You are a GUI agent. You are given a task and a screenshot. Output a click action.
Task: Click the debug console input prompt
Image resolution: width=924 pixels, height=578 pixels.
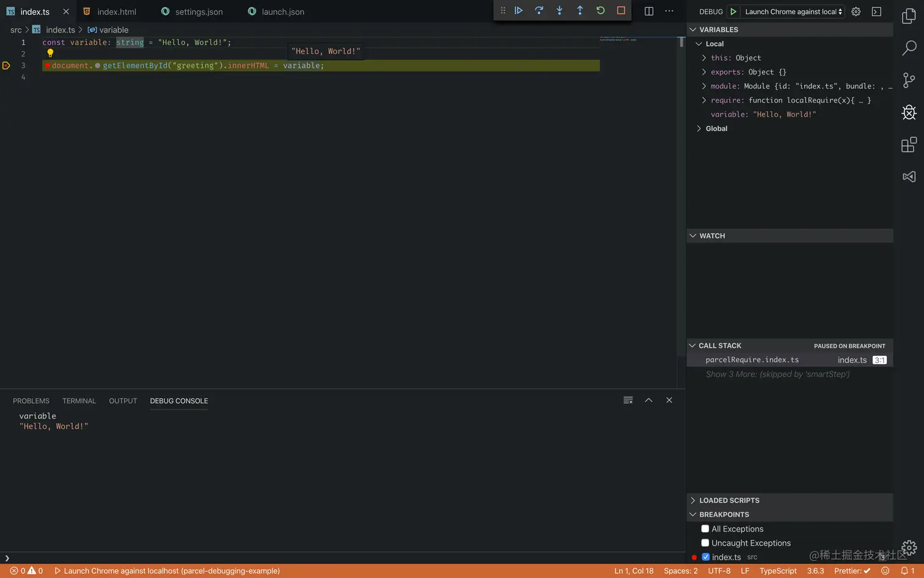point(342,558)
